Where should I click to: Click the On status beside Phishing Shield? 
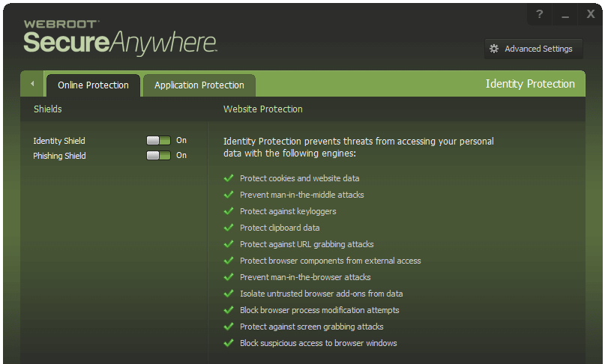[x=181, y=155]
